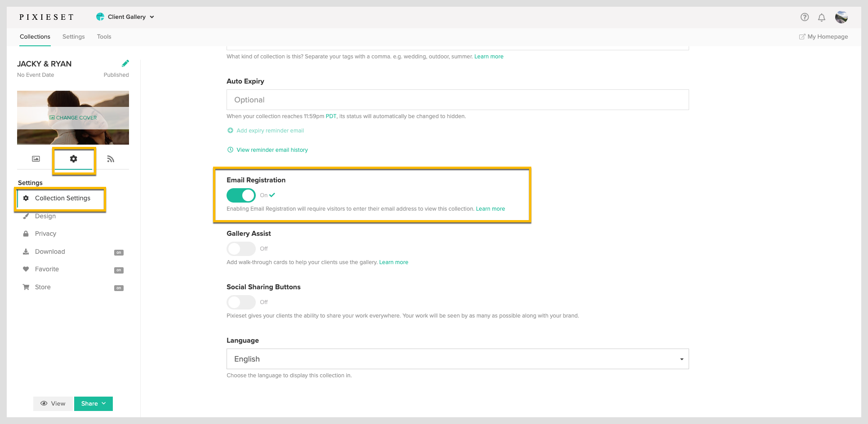The height and width of the screenshot is (424, 868).
Task: Open the user profile avatar
Action: [841, 17]
